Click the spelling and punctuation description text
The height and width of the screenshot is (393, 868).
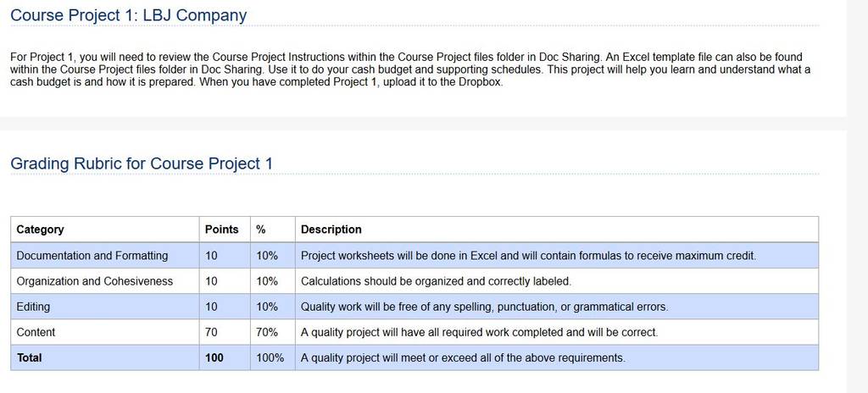click(x=484, y=307)
